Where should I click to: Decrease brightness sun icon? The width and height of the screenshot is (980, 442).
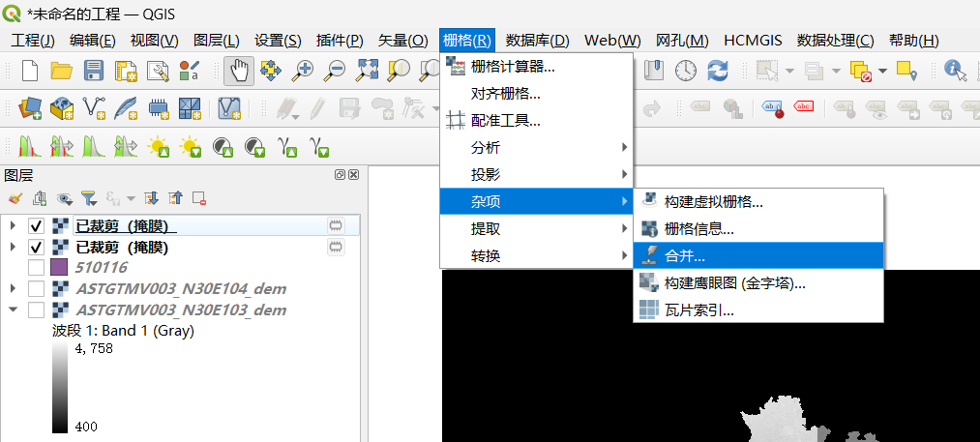pyautogui.click(x=190, y=146)
